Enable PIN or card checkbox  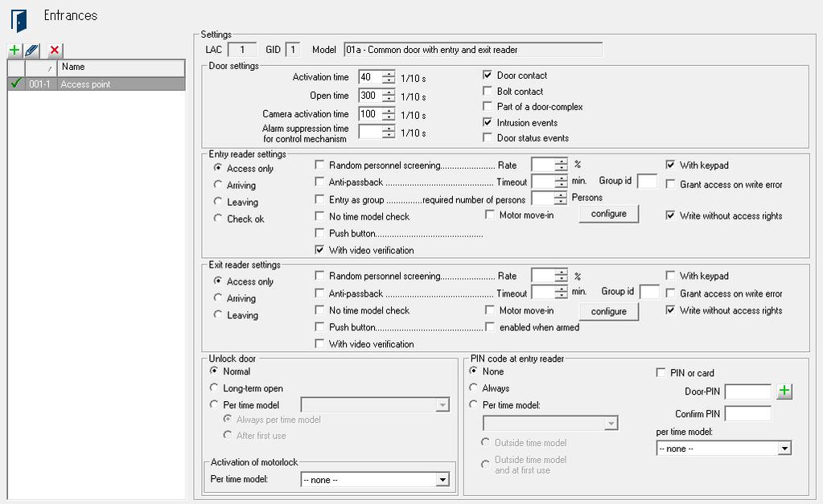pyautogui.click(x=660, y=372)
